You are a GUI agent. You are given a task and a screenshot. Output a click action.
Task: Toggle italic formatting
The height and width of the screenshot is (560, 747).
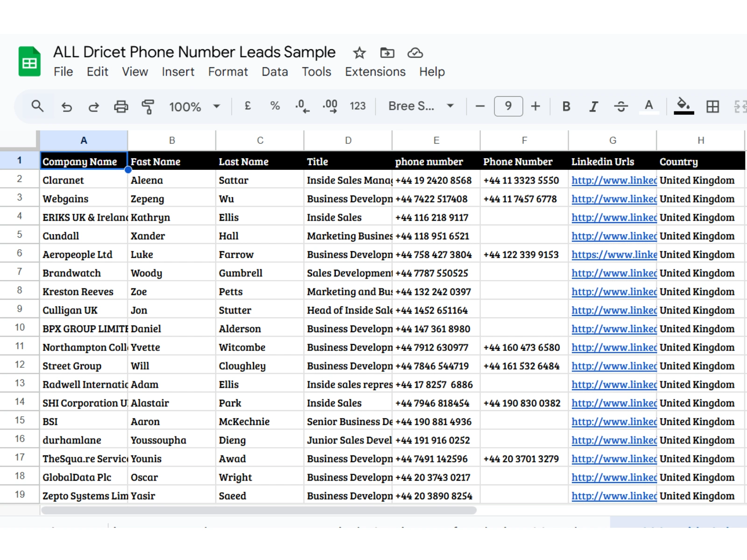pos(593,106)
